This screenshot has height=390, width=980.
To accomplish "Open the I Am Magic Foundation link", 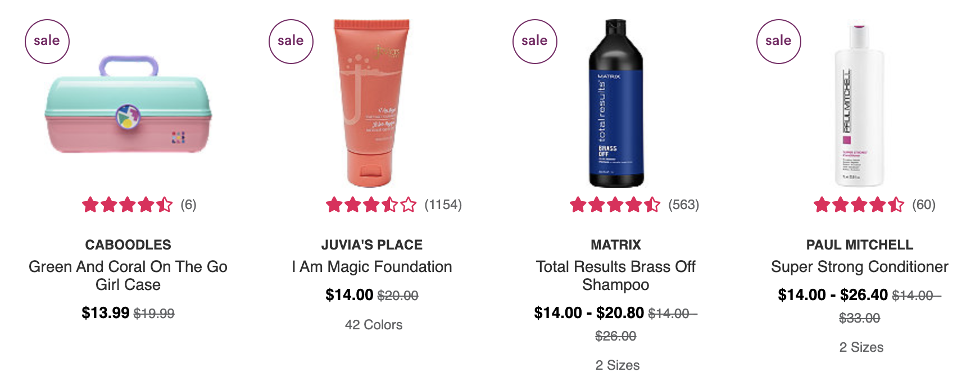I will (372, 266).
